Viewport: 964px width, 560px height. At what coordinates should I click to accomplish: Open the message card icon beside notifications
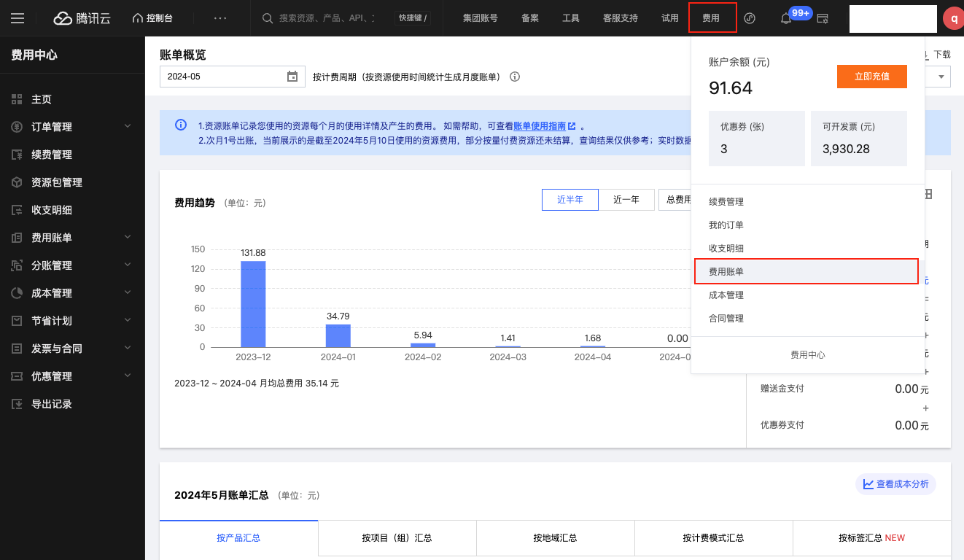823,18
